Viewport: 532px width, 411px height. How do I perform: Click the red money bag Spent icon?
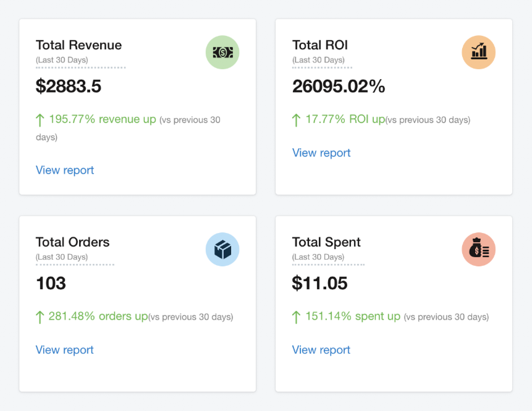tap(478, 249)
